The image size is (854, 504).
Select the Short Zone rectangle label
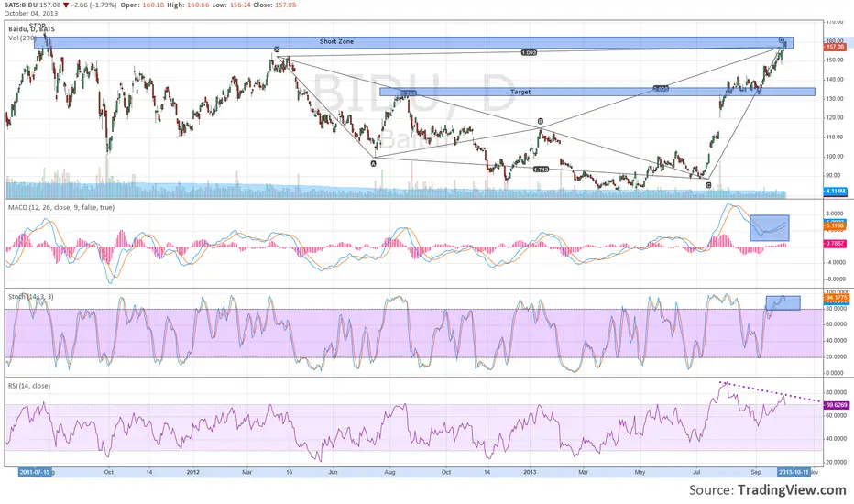pos(336,41)
